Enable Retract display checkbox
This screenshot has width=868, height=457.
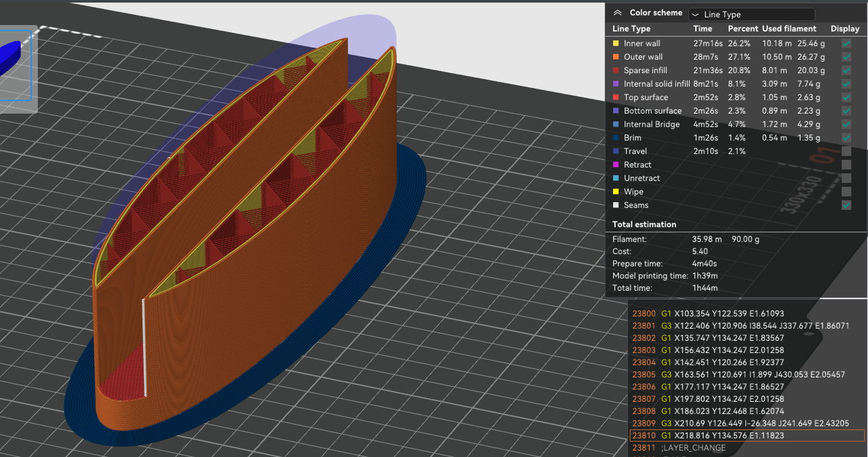tap(846, 165)
